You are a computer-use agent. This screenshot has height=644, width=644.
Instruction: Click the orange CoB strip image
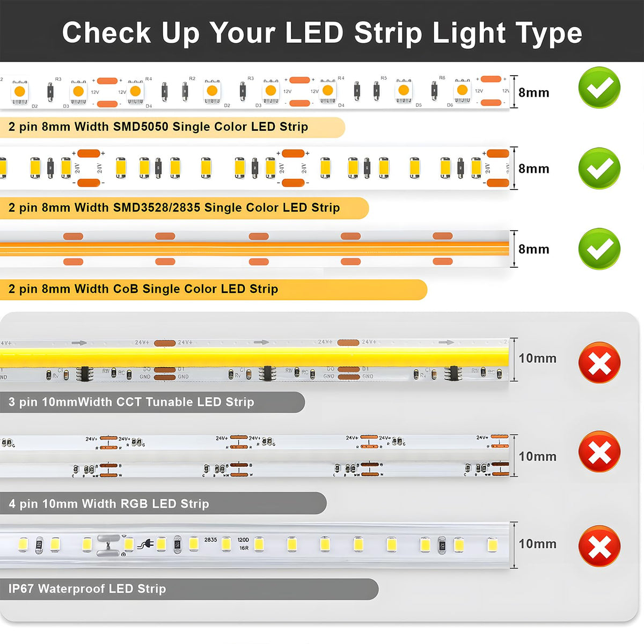254,248
